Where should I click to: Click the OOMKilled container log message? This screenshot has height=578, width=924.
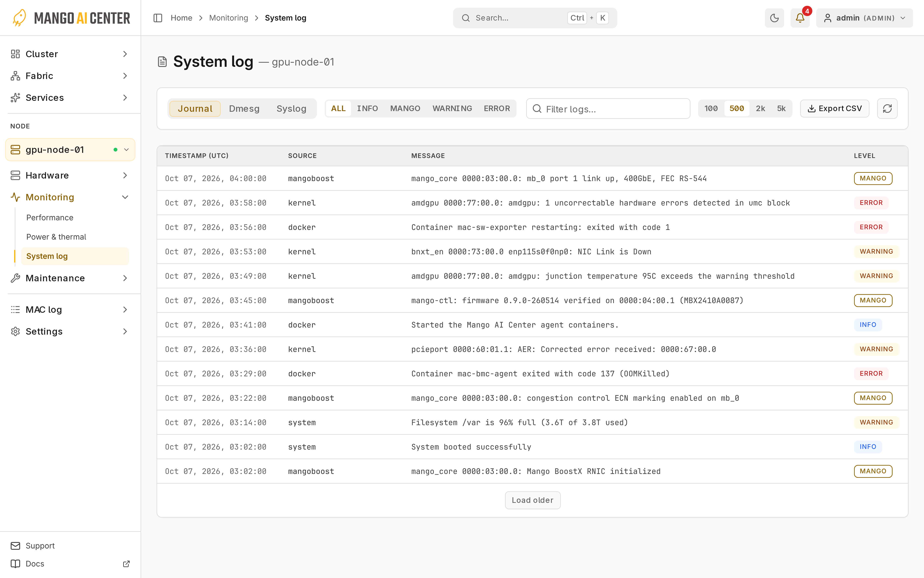click(x=540, y=374)
